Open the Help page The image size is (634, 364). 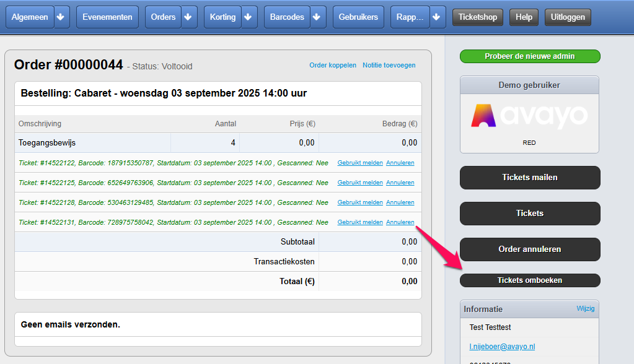point(524,17)
